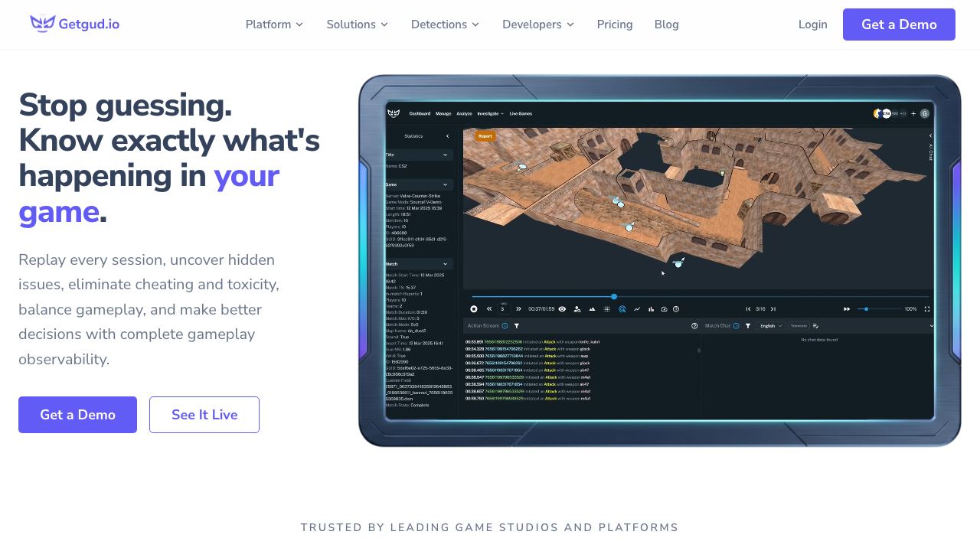Open the bar chart icon in replay toolbar
This screenshot has height=551, width=980.
coord(652,309)
